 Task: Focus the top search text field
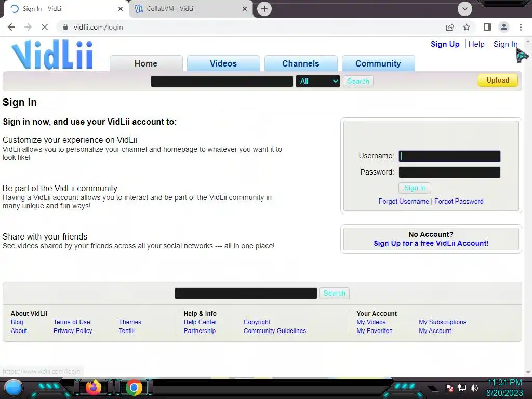[222, 82]
